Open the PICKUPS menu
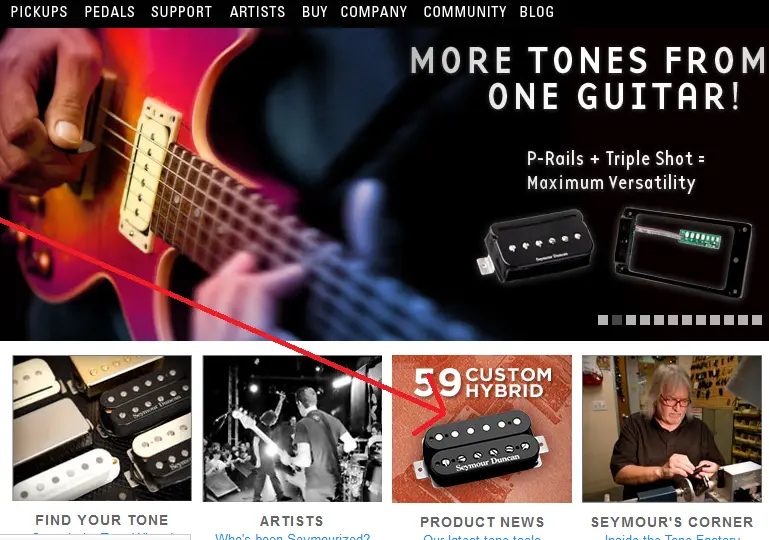This screenshot has height=540, width=769. tap(39, 12)
